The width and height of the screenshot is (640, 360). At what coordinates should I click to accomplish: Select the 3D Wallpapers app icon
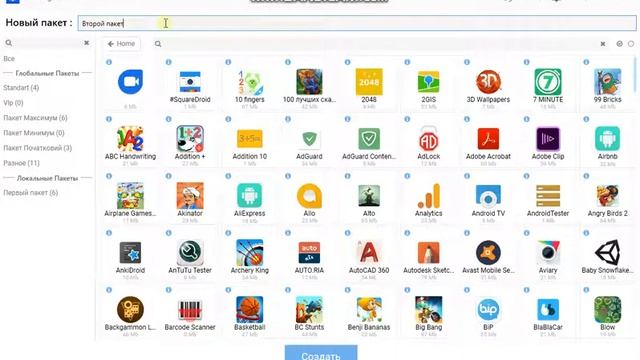tap(488, 82)
